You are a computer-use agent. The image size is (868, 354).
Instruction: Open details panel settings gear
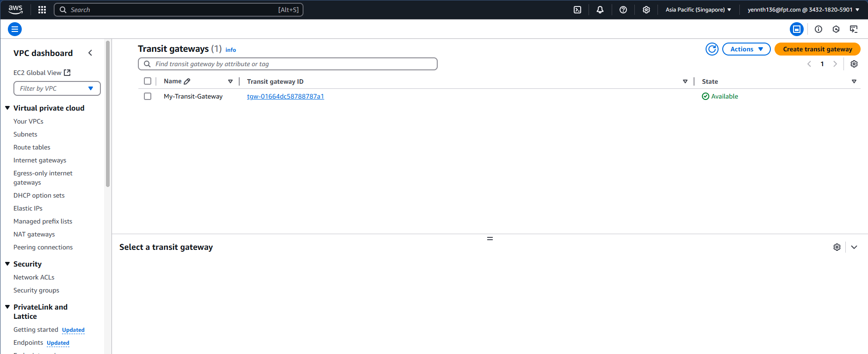[837, 247]
